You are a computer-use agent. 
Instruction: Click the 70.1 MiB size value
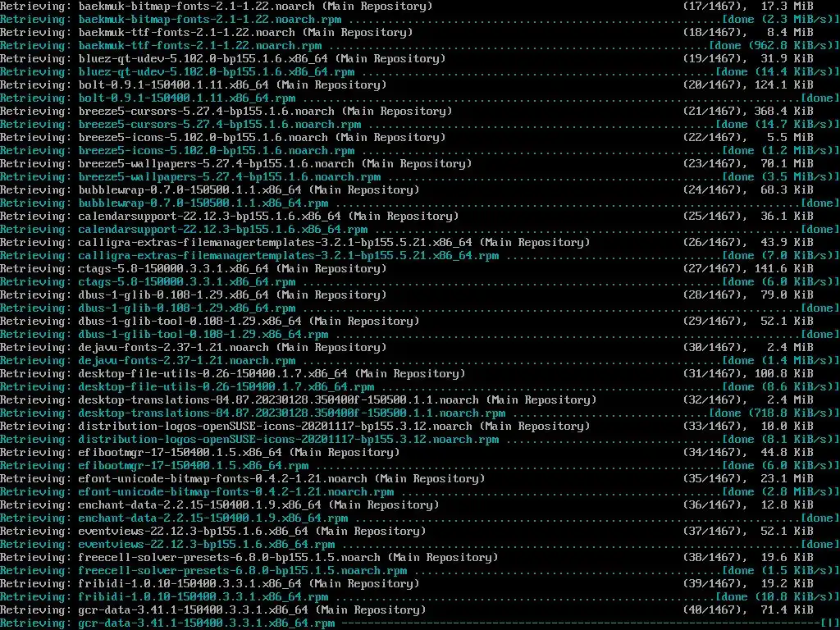pyautogui.click(x=787, y=163)
